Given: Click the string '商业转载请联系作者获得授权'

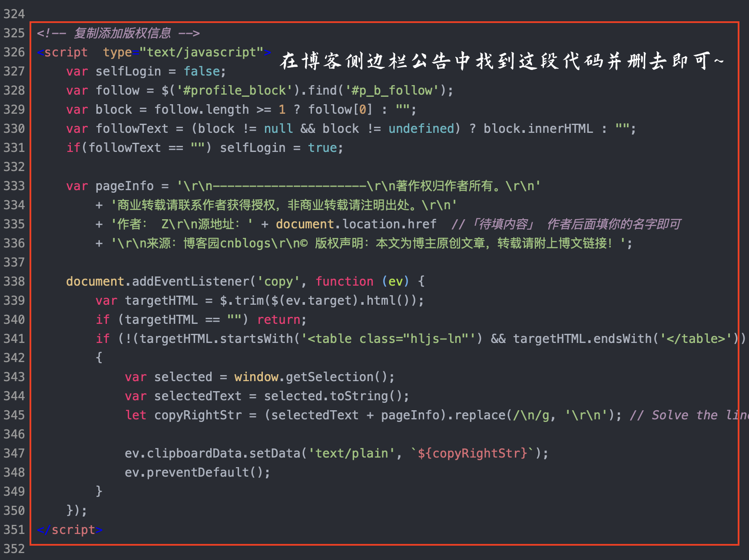Looking at the screenshot, I should pos(196,205).
